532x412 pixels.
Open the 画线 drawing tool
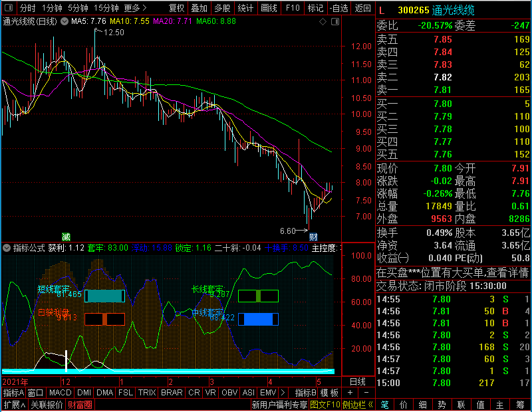(269, 8)
